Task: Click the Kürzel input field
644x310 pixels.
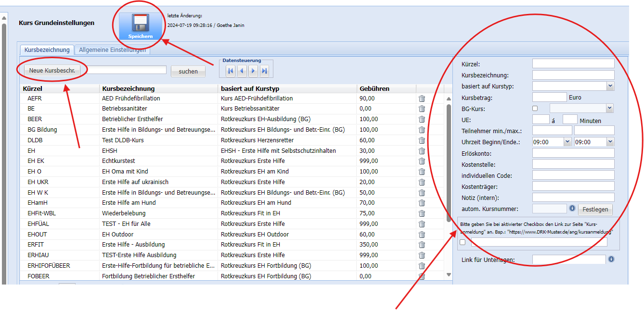Action: [x=573, y=64]
